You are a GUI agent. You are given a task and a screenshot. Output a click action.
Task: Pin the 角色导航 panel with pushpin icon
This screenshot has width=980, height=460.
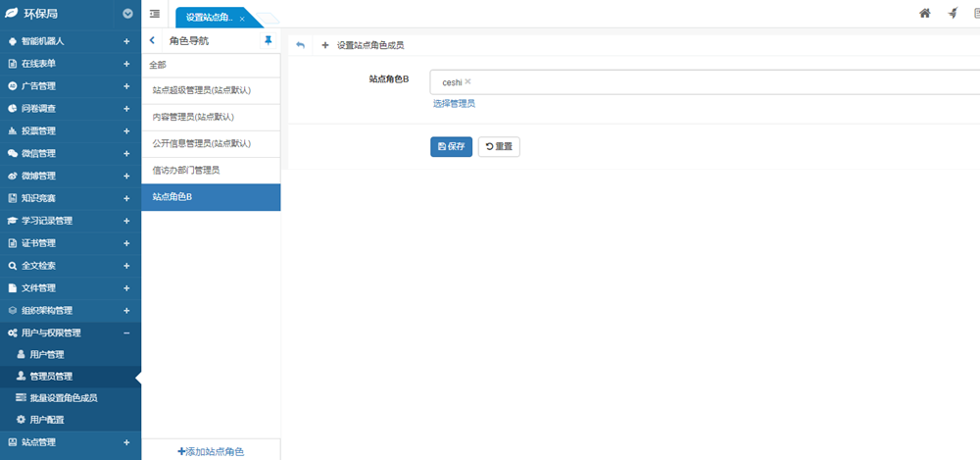click(x=269, y=41)
